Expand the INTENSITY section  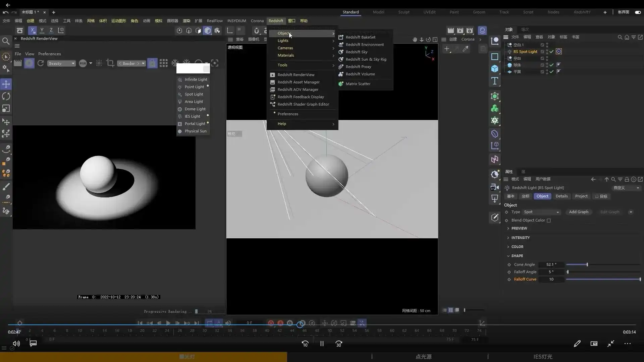520,238
